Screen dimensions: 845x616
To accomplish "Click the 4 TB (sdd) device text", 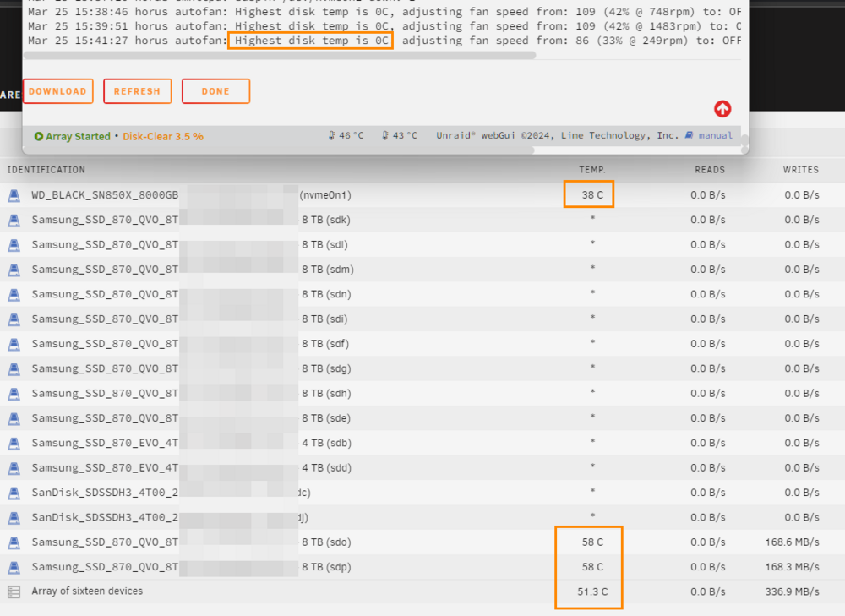I will [326, 468].
